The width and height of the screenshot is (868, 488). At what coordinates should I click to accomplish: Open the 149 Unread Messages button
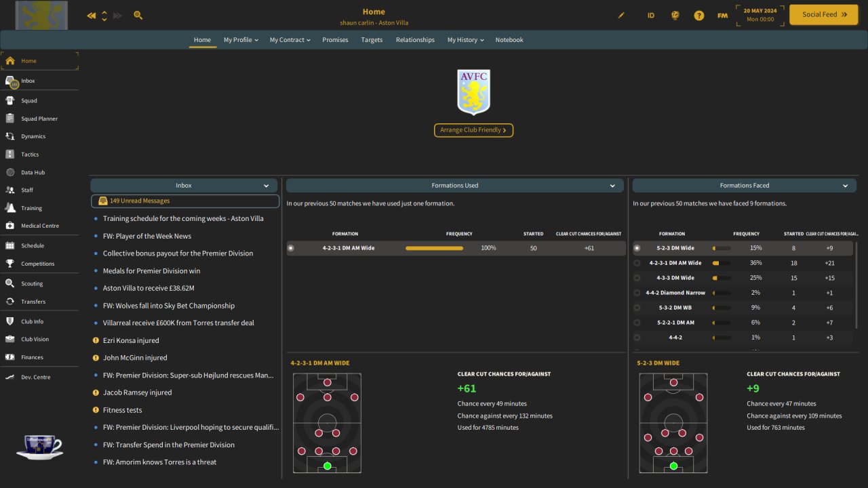(x=185, y=201)
